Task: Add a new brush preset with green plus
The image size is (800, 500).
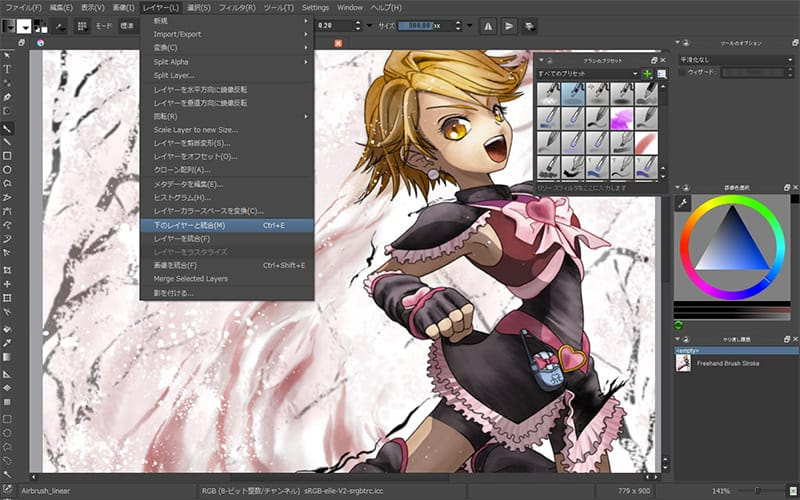Action: tap(647, 74)
